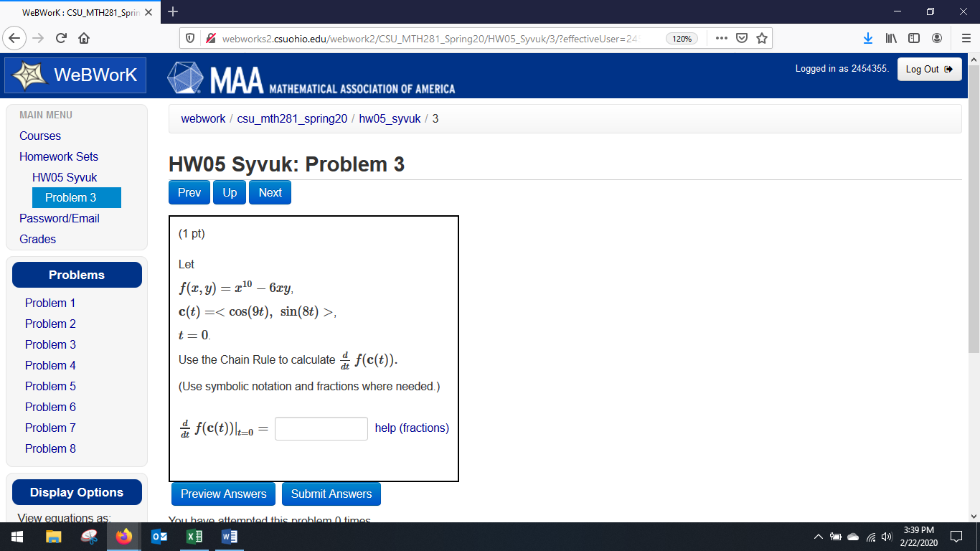The height and width of the screenshot is (551, 980).
Task: Click the library (bookshelf) icon
Action: (x=890, y=38)
